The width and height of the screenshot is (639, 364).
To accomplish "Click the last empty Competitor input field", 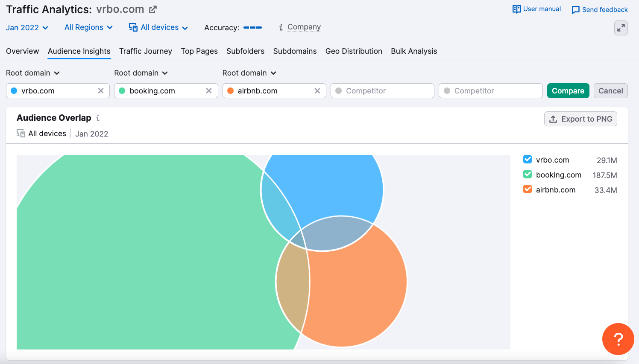I will click(491, 91).
